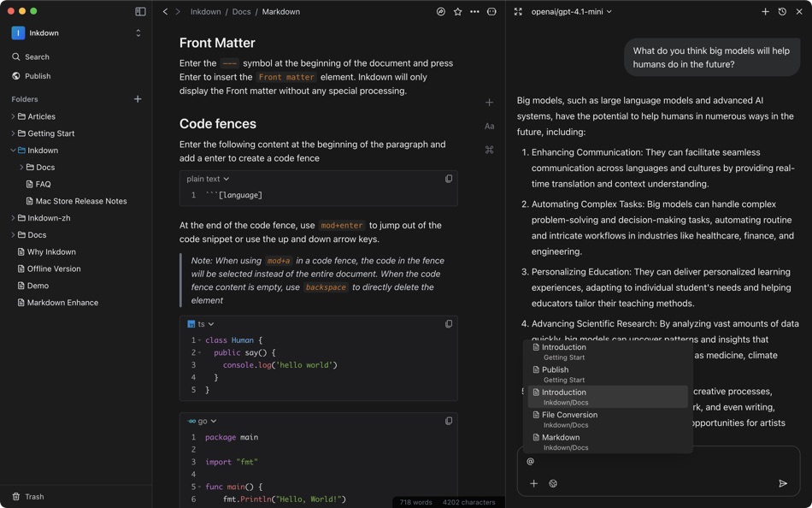This screenshot has height=508, width=812.
Task: Collapse the Inkdown folder
Action: pos(13,151)
